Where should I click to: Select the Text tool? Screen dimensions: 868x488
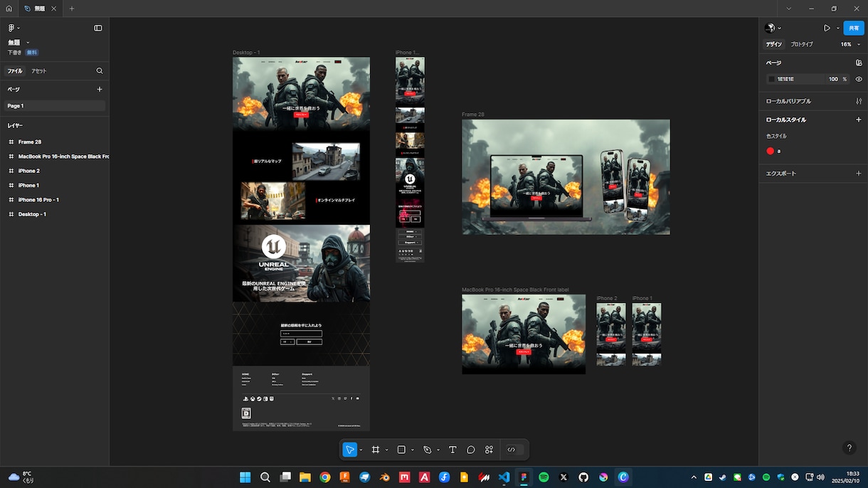[x=452, y=450]
